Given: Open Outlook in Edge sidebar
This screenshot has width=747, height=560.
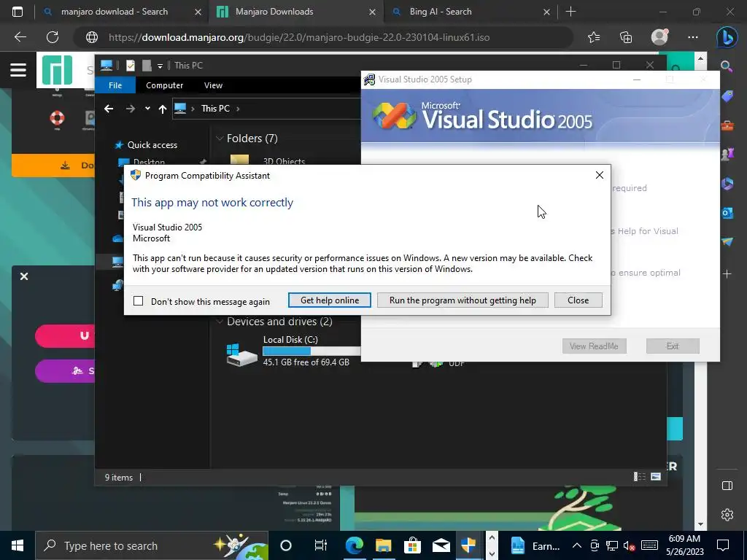Looking at the screenshot, I should 727,213.
